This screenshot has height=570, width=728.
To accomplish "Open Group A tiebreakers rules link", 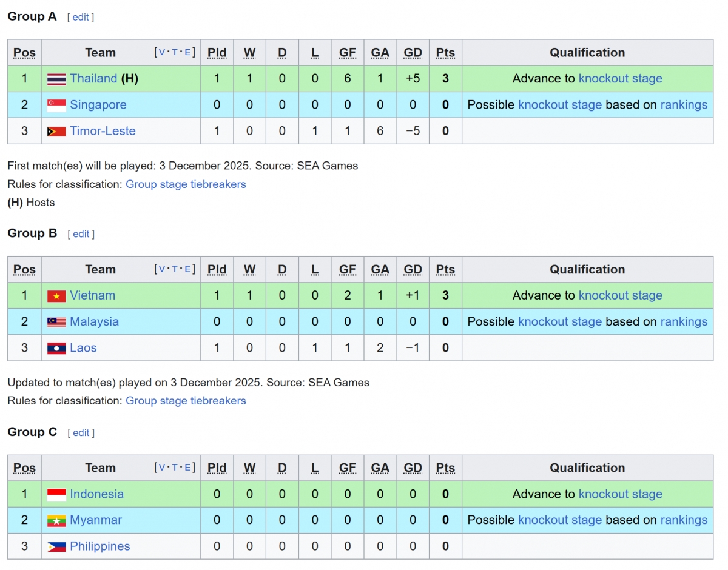I will [x=186, y=184].
